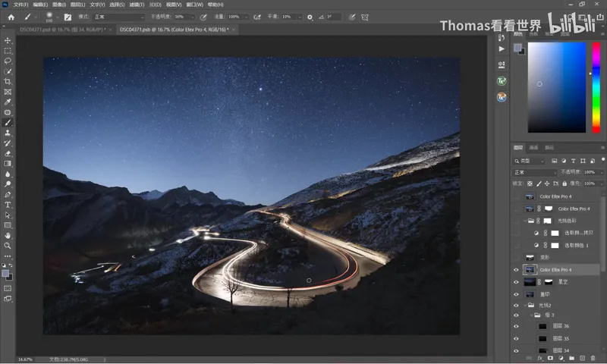Screen dimensions: 607x364
Task: Click the brush angle input field
Action: [333, 17]
